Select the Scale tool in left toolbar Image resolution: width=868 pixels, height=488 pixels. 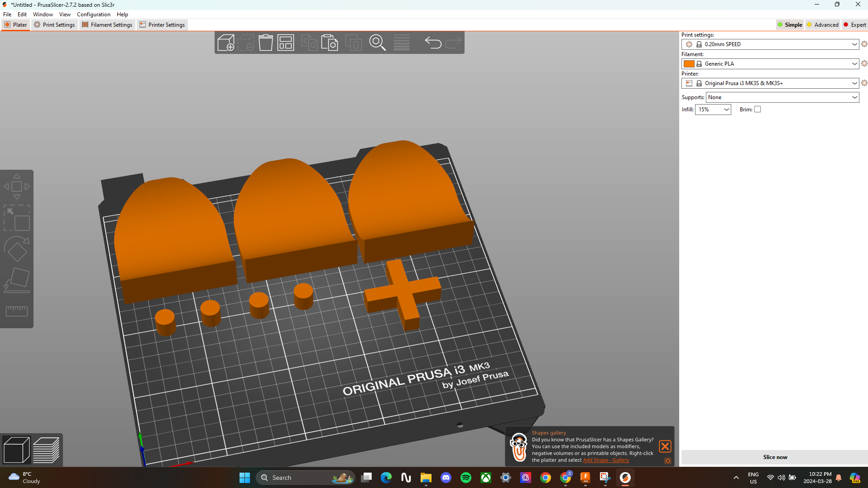(x=17, y=218)
